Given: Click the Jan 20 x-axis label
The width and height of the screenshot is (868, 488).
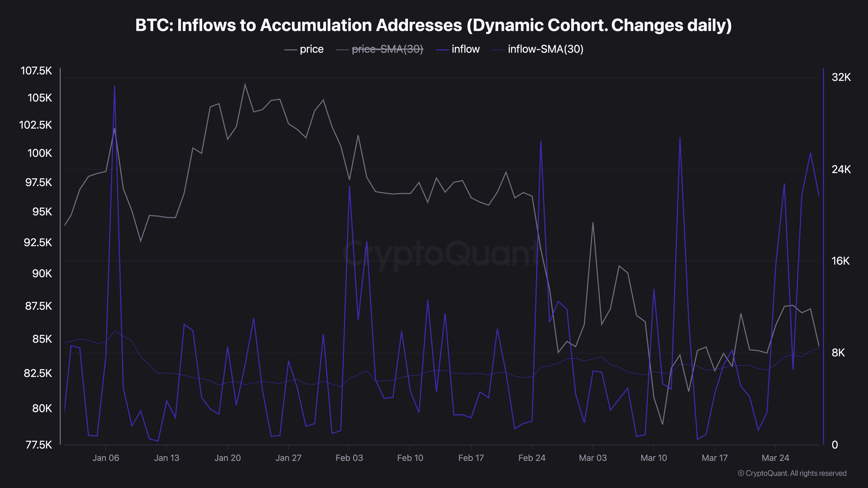Looking at the screenshot, I should point(227,458).
